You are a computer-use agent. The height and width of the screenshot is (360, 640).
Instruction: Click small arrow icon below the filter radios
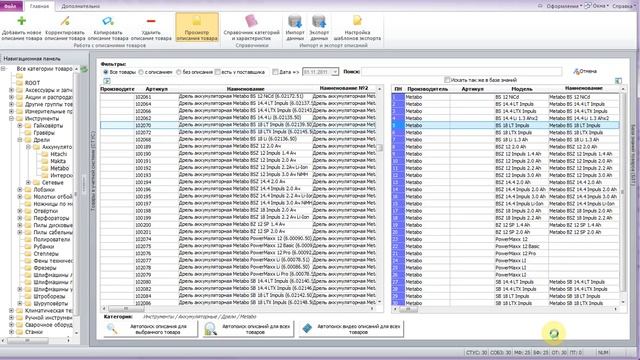click(107, 81)
